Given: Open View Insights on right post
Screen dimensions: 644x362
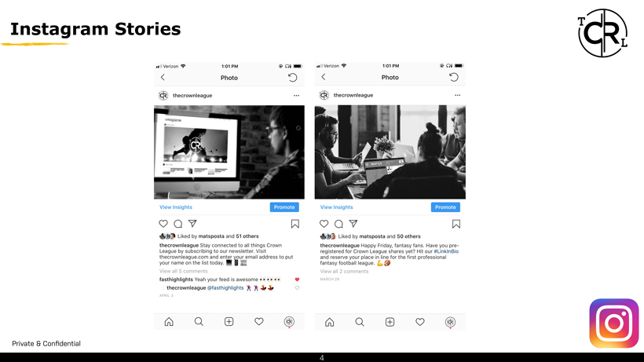Looking at the screenshot, I should (x=336, y=207).
